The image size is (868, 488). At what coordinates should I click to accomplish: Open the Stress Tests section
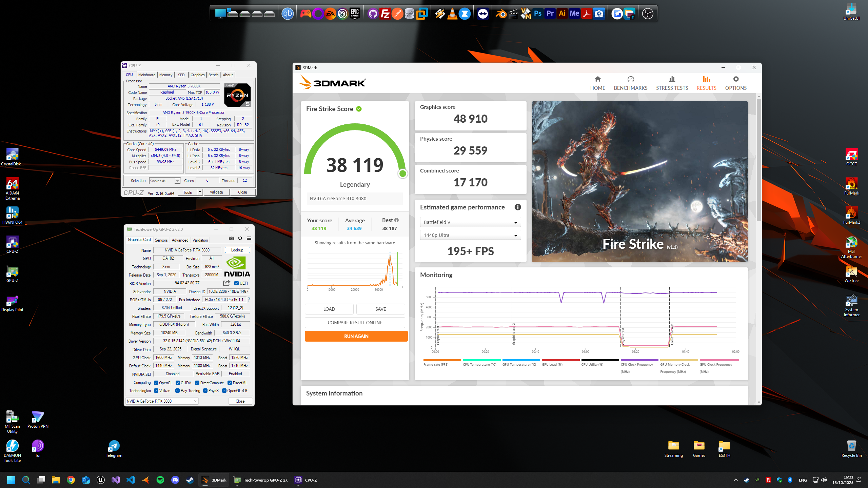point(672,83)
